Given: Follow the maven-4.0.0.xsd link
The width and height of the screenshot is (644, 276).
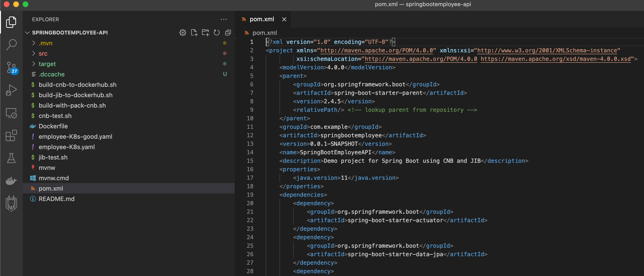Looking at the screenshot, I should (x=555, y=59).
